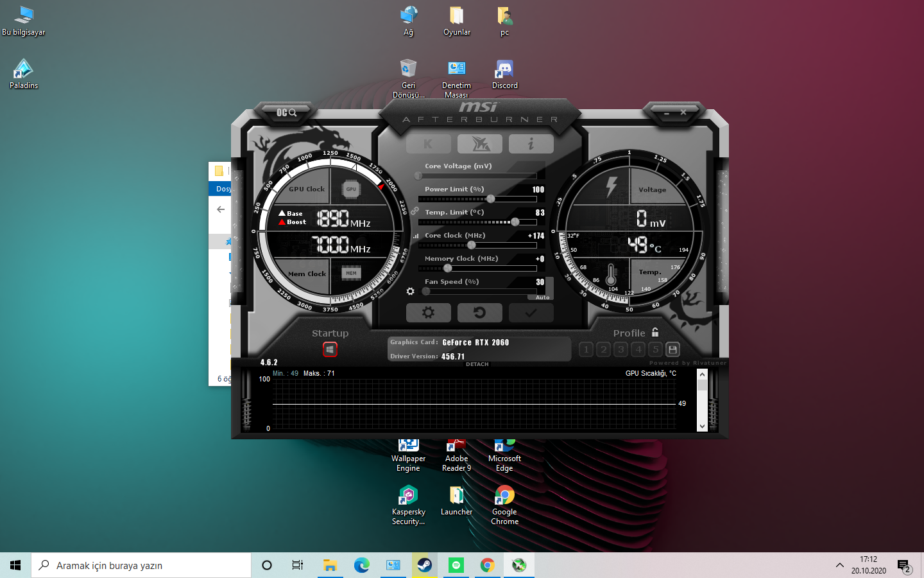The width and height of the screenshot is (924, 578).
Task: Reset settings with the circular arrow button
Action: tap(479, 313)
